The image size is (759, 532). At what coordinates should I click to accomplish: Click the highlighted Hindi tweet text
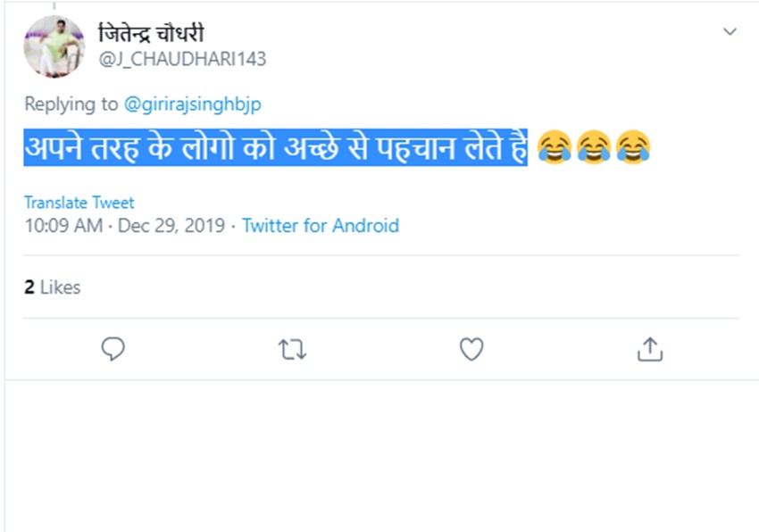[276, 147]
